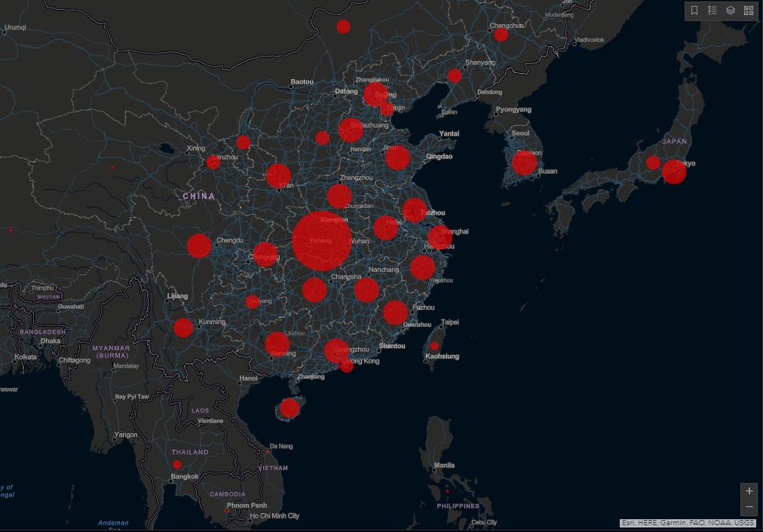
Task: Click the red circle over Shanghai
Action: [x=440, y=237]
